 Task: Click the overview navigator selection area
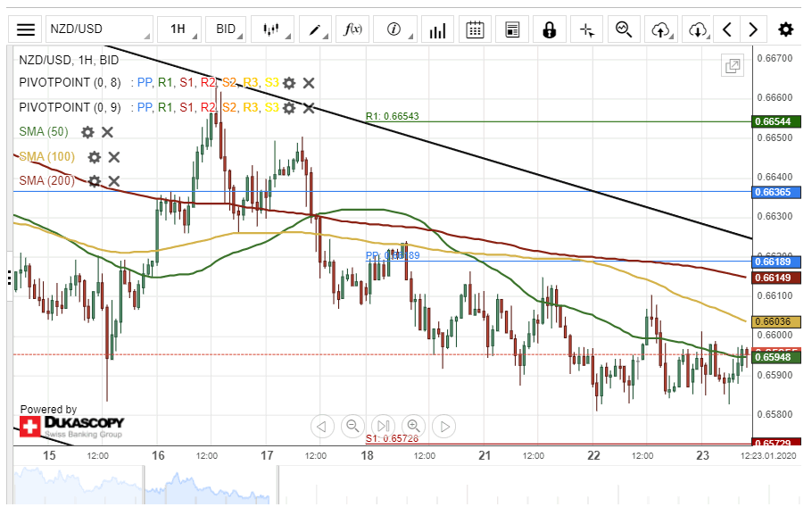pos(211,486)
